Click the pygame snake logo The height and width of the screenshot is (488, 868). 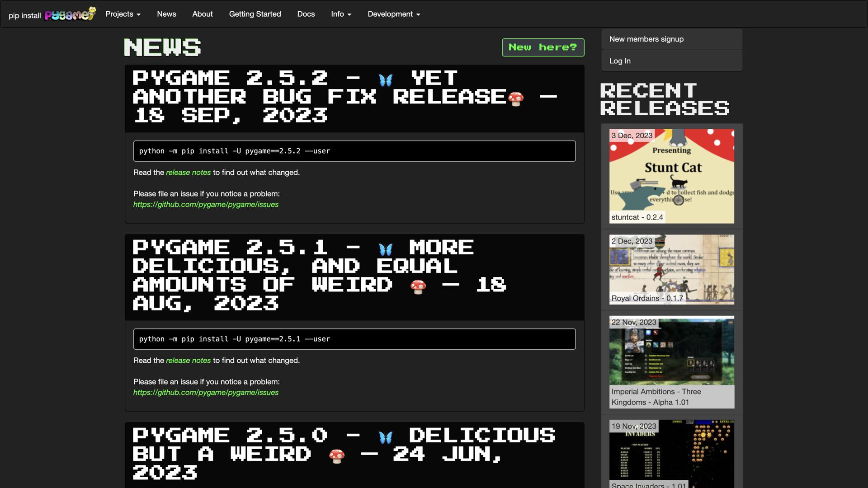(70, 14)
